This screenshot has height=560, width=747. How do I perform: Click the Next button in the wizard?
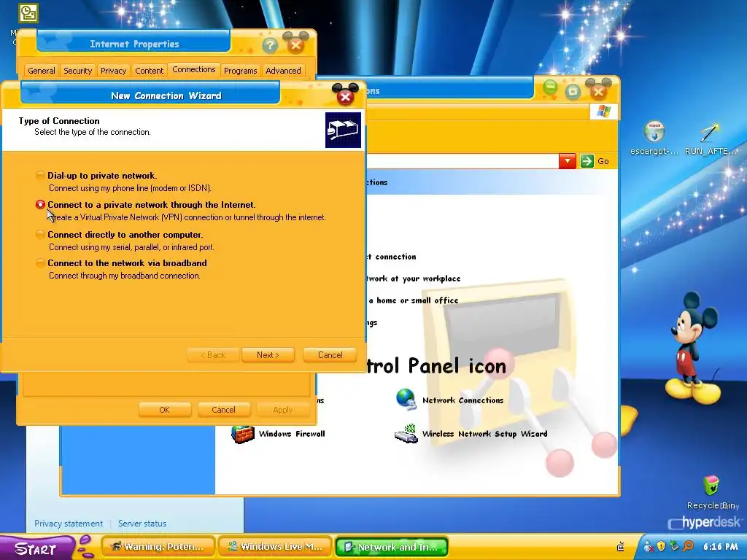coord(268,355)
